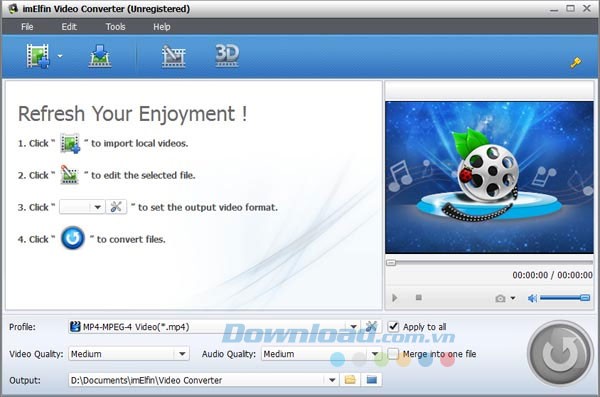This screenshot has width=600, height=397.
Task: Open the Add Video dropdown arrow
Action: click(x=60, y=56)
